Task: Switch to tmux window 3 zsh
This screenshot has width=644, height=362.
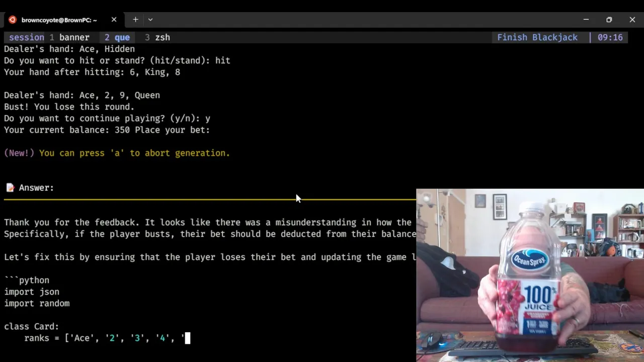Action: click(x=157, y=37)
